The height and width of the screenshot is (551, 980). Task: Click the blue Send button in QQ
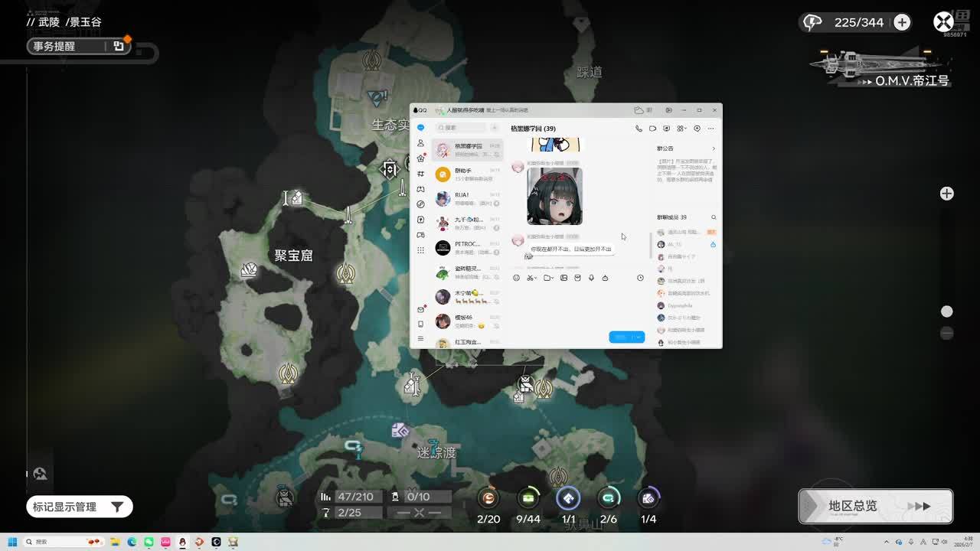(620, 337)
